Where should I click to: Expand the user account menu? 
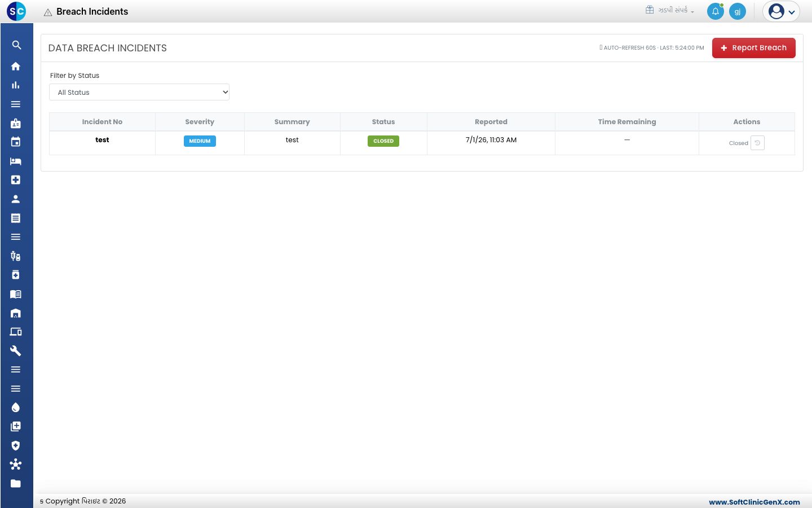click(781, 11)
